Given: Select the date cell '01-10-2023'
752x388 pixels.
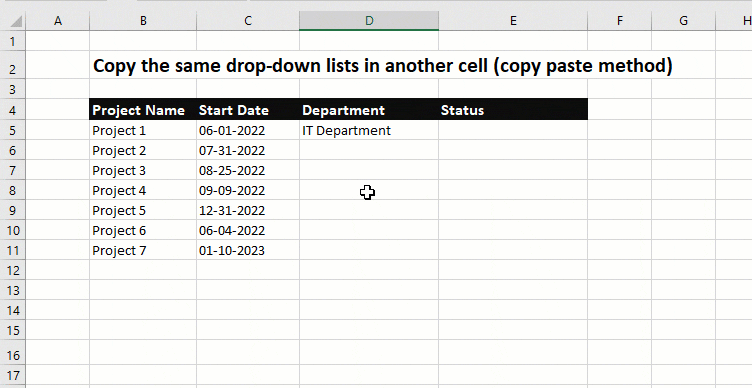Looking at the screenshot, I should coord(248,250).
